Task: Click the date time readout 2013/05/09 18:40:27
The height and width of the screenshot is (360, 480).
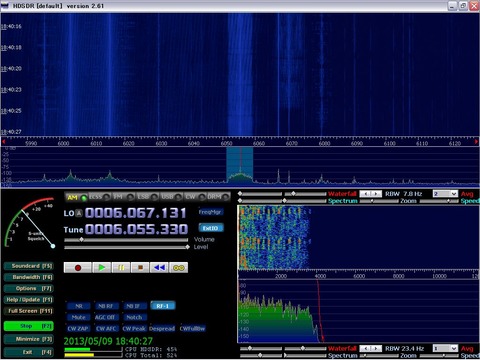Action: [x=108, y=341]
